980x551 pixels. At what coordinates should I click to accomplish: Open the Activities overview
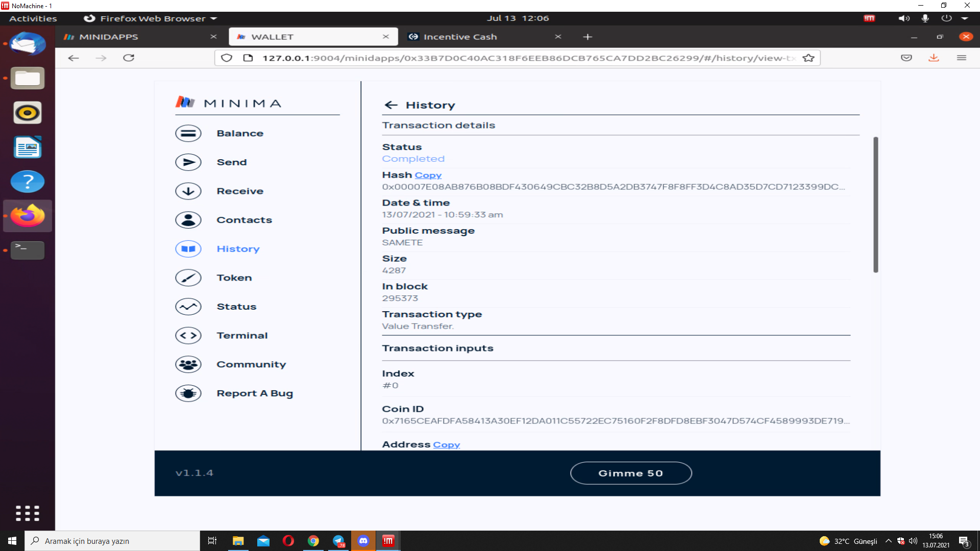pos(33,18)
